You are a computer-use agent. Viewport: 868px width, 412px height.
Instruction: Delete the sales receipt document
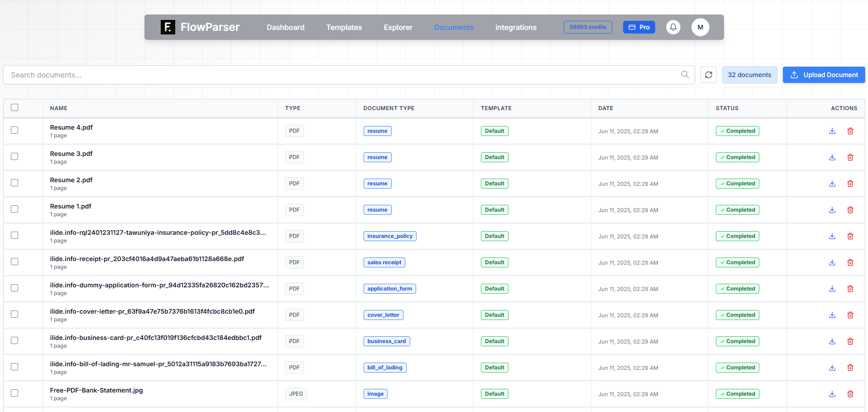[850, 262]
